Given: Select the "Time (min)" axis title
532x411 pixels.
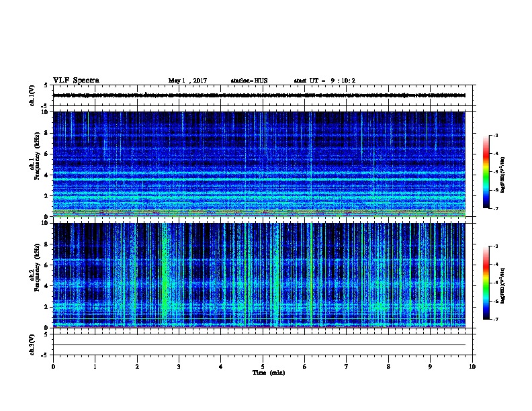Looking at the screenshot, I should 269,373.
